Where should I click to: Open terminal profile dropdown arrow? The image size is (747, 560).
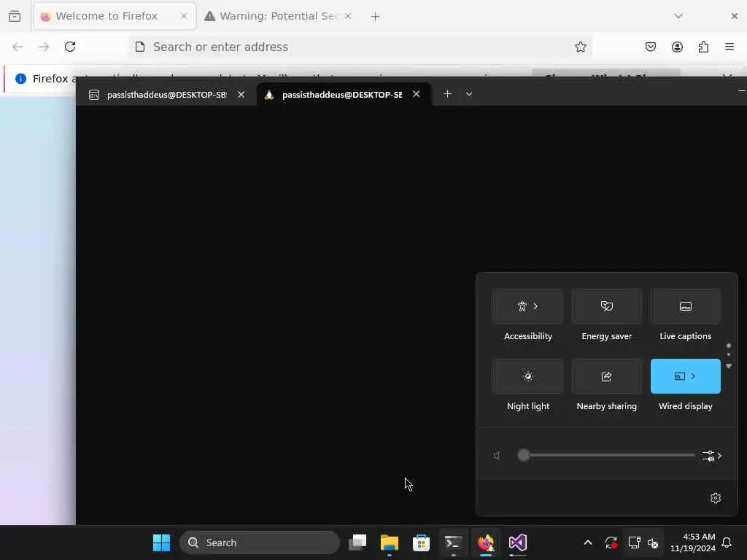tap(469, 94)
